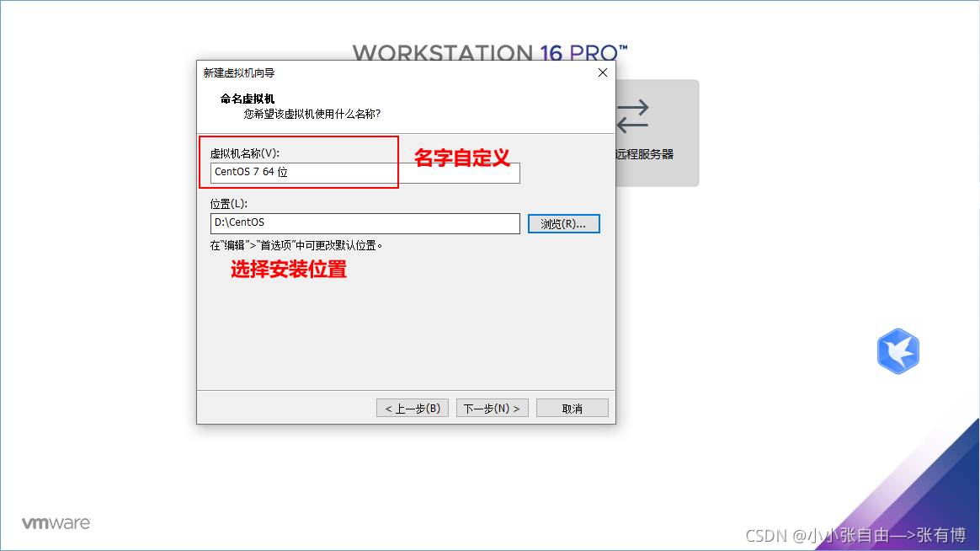
Task: Proceed with the 下一步(N) button
Action: pos(492,409)
